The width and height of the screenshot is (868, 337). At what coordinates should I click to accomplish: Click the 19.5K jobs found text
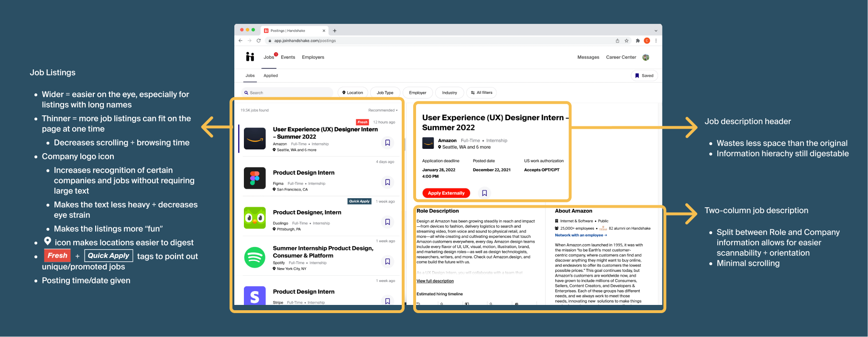click(254, 110)
